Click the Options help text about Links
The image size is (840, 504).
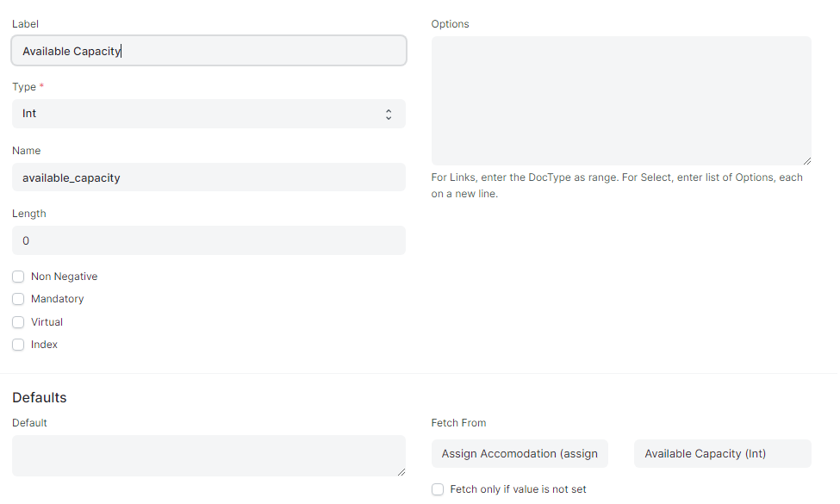617,185
